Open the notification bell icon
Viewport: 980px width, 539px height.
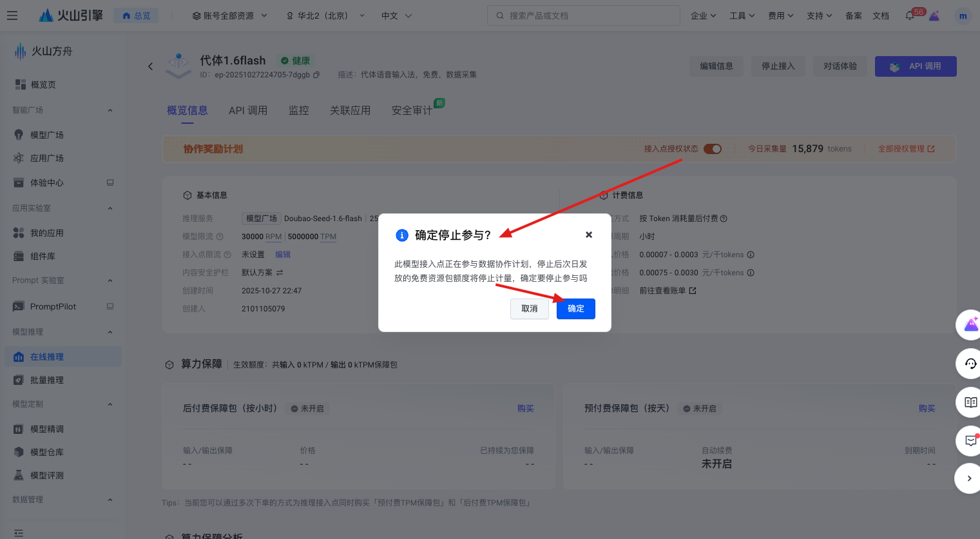910,15
